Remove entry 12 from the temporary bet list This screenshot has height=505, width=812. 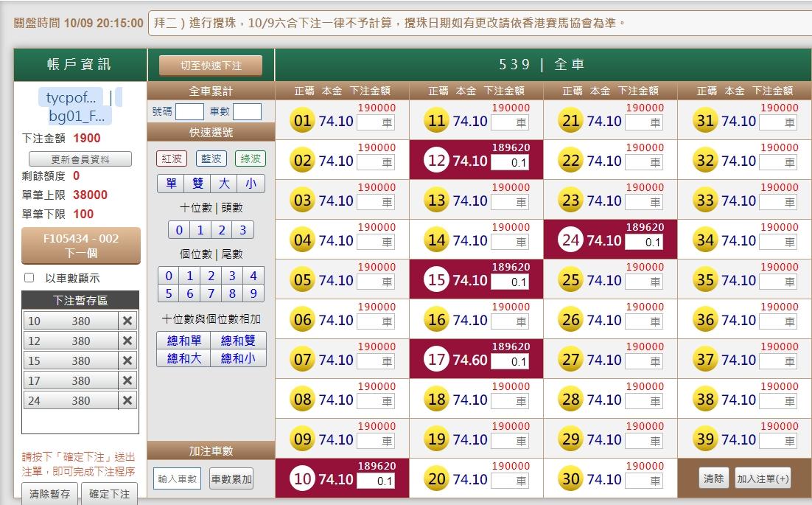(127, 341)
